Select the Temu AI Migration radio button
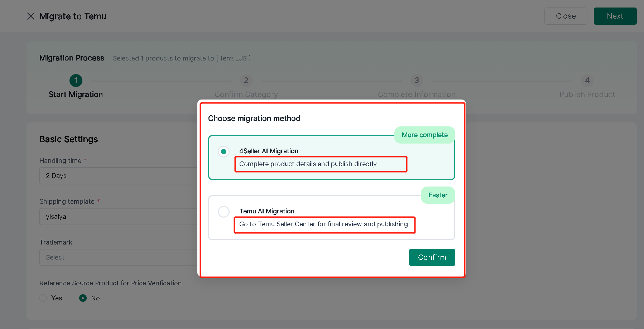Image resolution: width=644 pixels, height=329 pixels. pyautogui.click(x=224, y=212)
